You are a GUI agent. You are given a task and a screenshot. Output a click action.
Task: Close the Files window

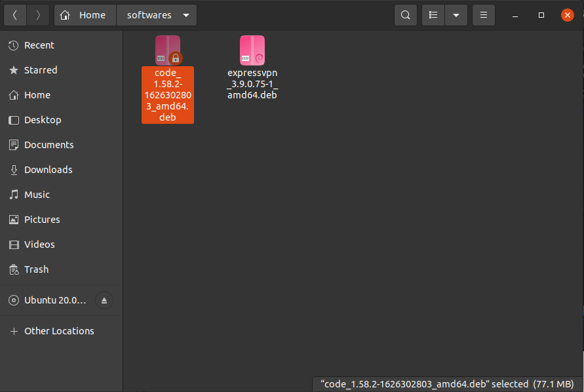567,15
